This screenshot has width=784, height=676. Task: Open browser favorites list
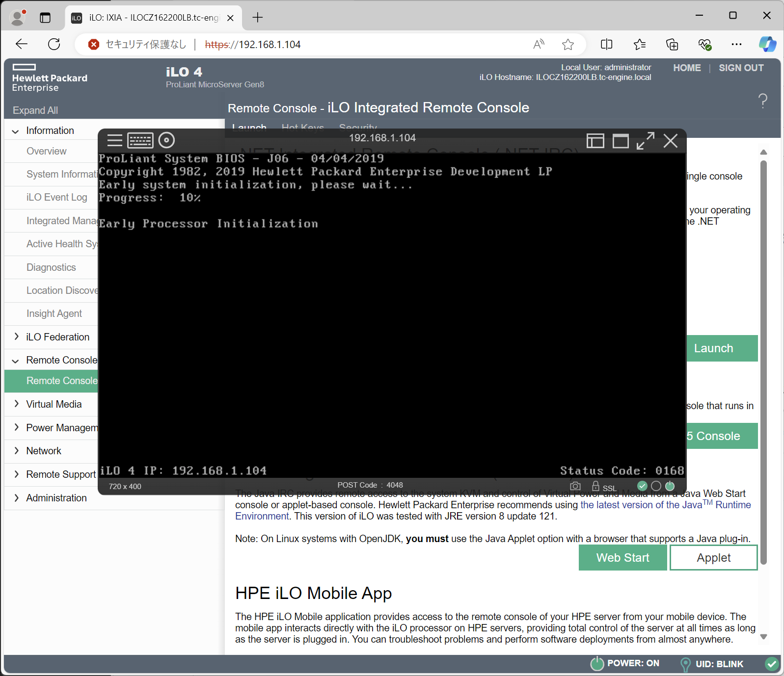tap(639, 45)
